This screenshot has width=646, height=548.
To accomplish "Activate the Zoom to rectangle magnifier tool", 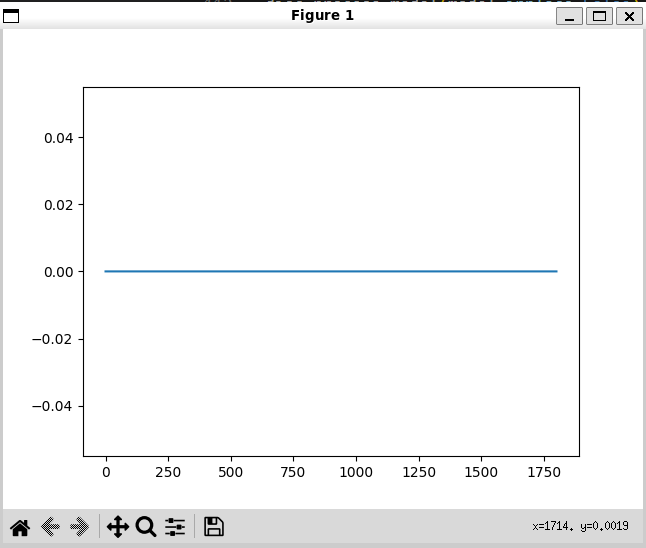I will click(x=146, y=527).
